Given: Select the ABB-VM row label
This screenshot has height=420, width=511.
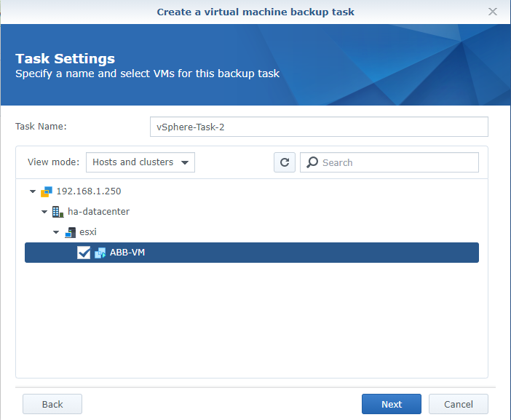Looking at the screenshot, I should (x=128, y=253).
